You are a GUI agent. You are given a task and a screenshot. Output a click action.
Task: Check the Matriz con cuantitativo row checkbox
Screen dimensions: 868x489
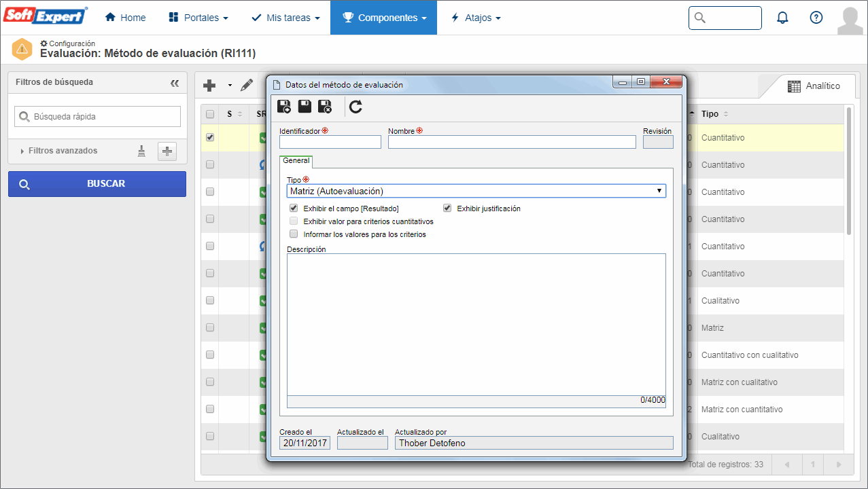click(210, 409)
